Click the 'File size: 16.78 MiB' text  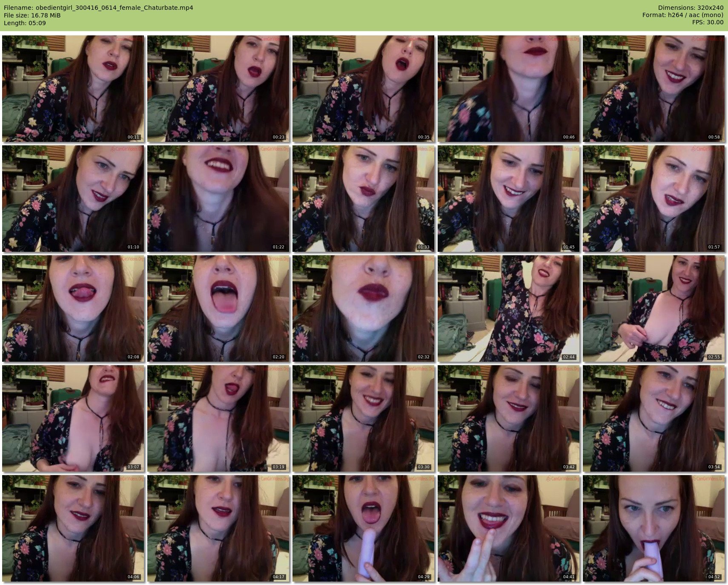pos(32,15)
